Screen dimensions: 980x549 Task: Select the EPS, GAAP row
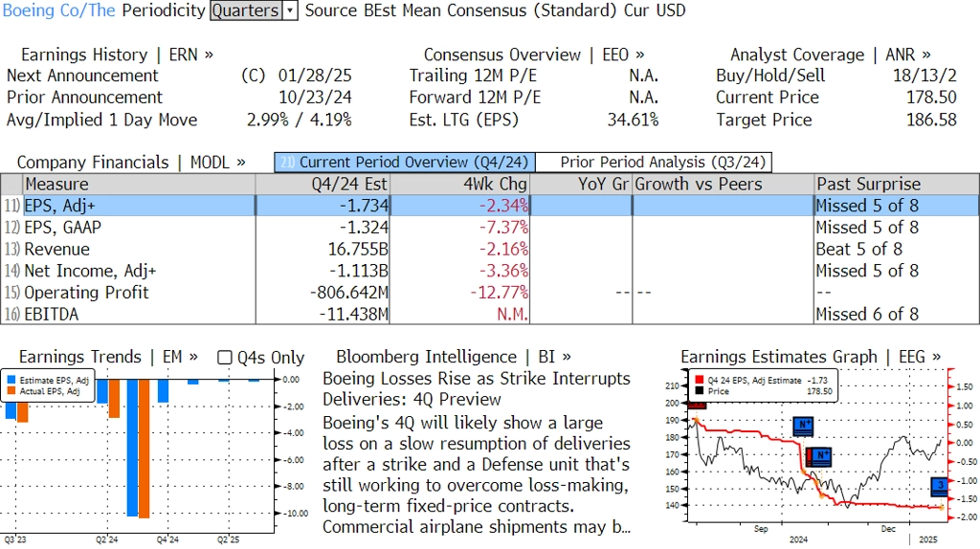coord(490,228)
